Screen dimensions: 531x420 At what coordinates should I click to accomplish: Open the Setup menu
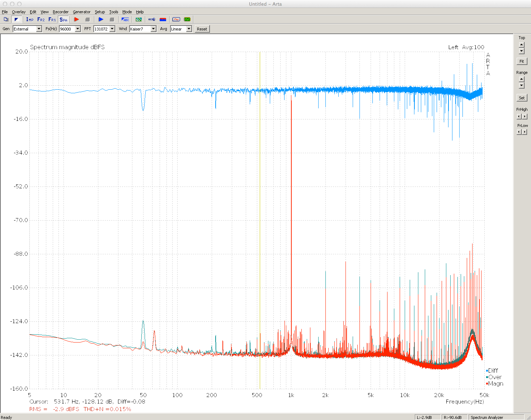(100, 12)
